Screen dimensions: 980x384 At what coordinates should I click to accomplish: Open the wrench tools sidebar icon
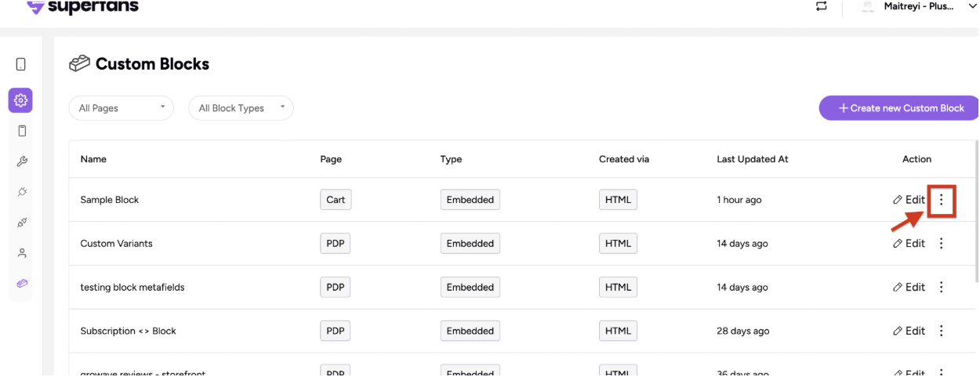(22, 161)
